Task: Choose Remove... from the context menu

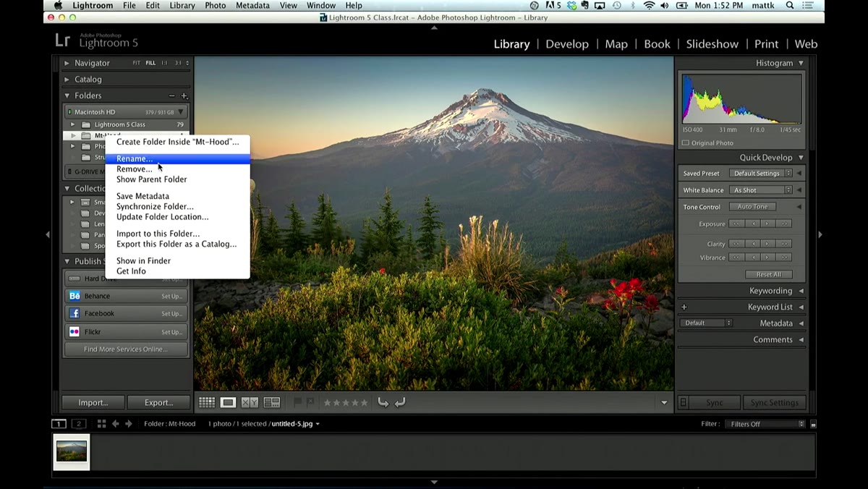Action: coord(177,169)
